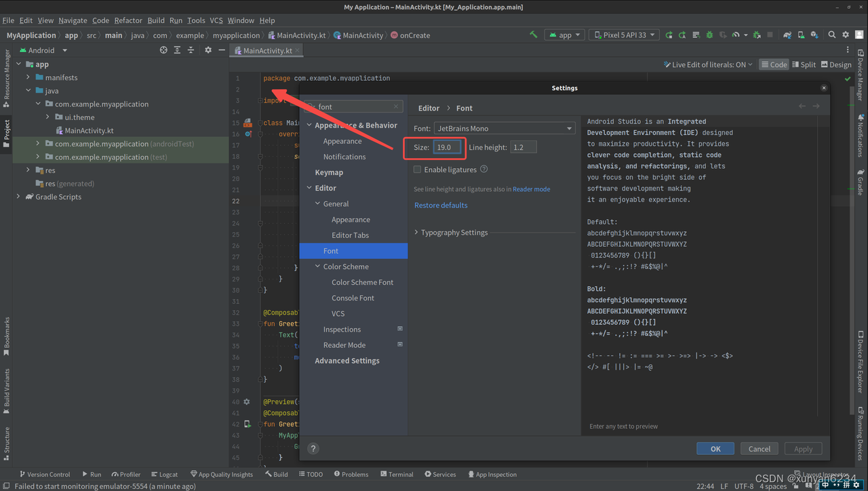Open the File menu

click(8, 20)
